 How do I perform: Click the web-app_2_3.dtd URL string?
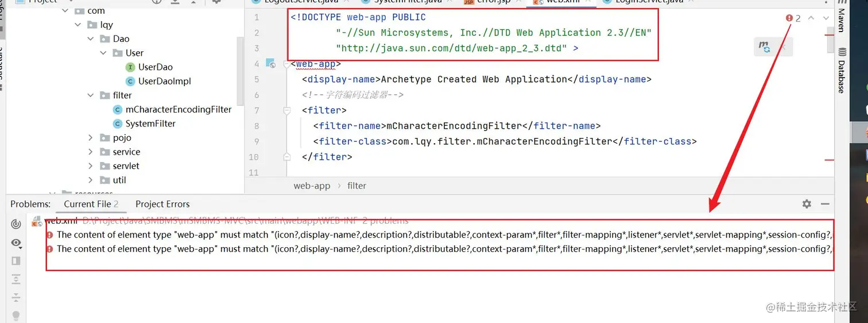point(451,48)
